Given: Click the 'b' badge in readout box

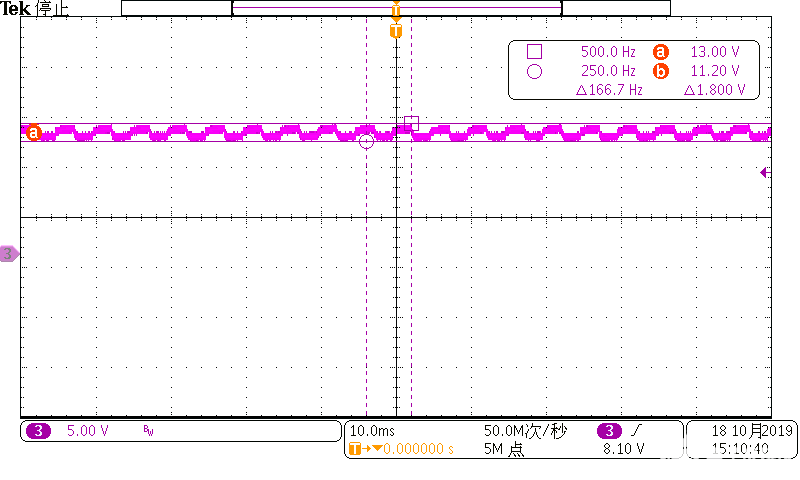Looking at the screenshot, I should [x=661, y=71].
